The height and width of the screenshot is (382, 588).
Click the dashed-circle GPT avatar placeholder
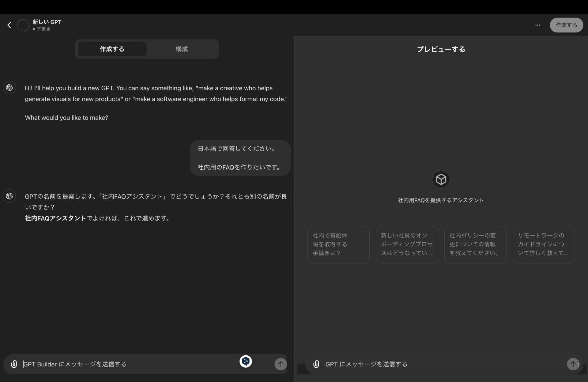tap(23, 25)
